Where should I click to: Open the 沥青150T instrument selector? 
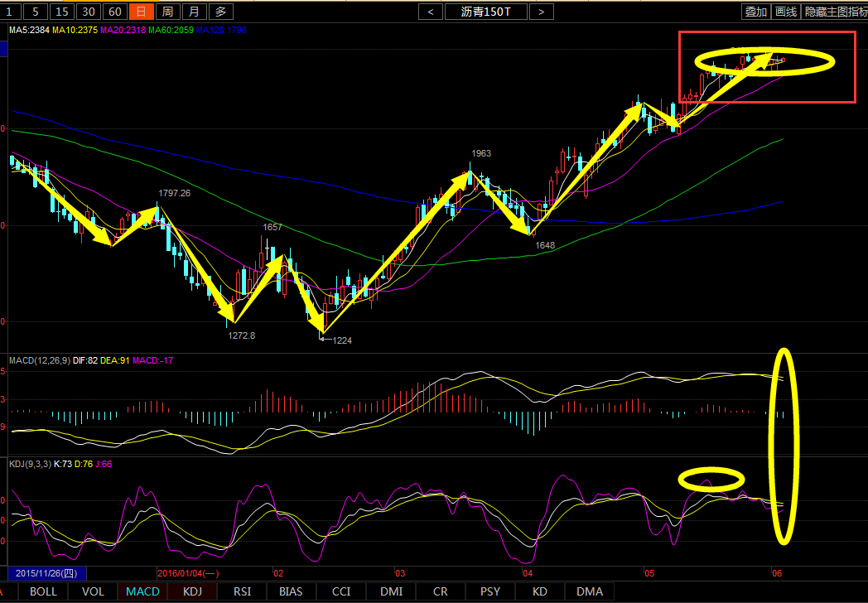(x=485, y=12)
